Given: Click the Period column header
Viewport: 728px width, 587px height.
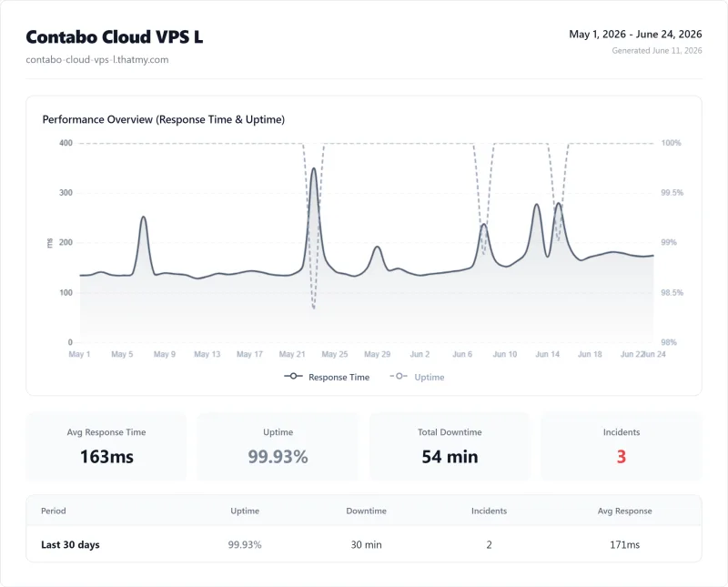Looking at the screenshot, I should [x=54, y=511].
